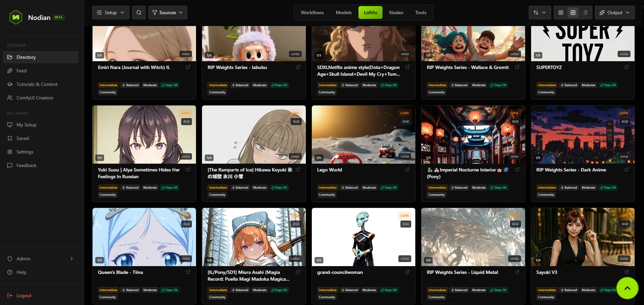Open external link icon on SUPERTOYZ card

tap(627, 67)
